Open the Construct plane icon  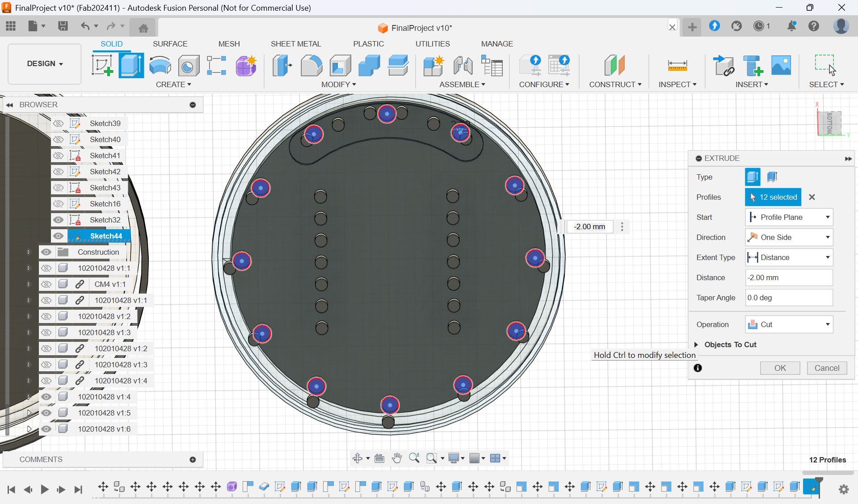[614, 65]
